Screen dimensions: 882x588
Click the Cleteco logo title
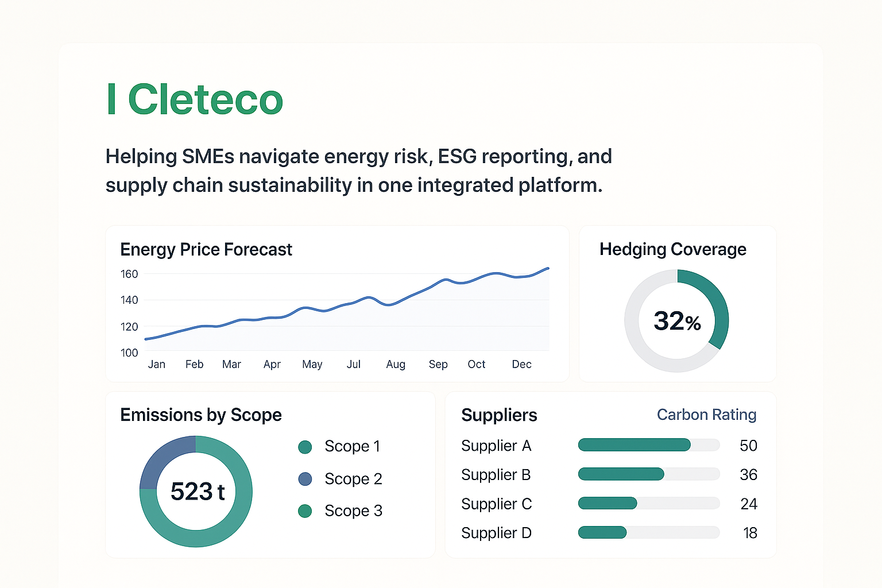[x=195, y=100]
